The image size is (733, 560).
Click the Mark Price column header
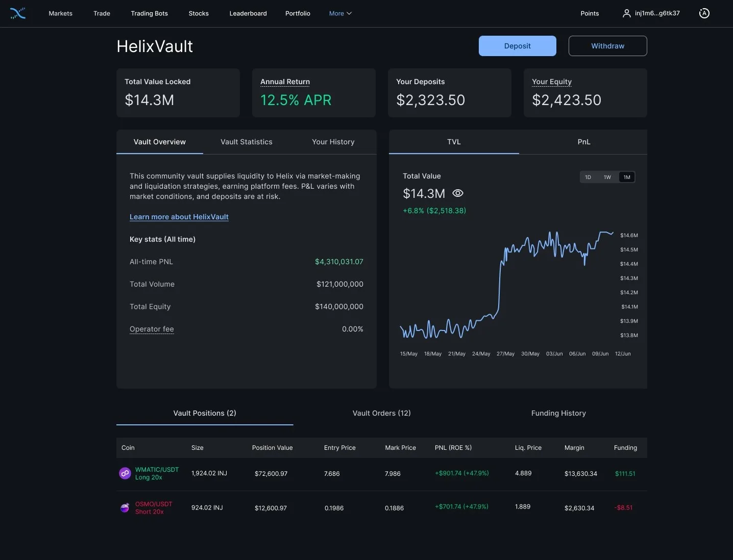pyautogui.click(x=401, y=448)
